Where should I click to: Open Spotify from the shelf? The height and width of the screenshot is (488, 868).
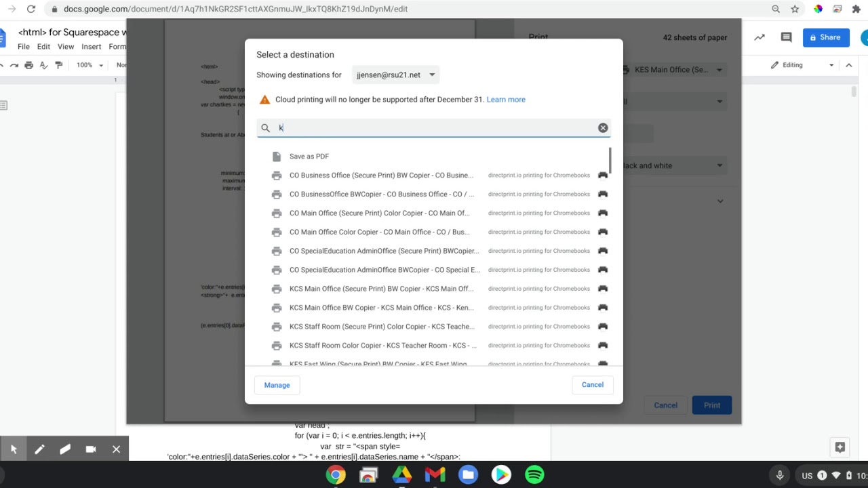tap(534, 474)
